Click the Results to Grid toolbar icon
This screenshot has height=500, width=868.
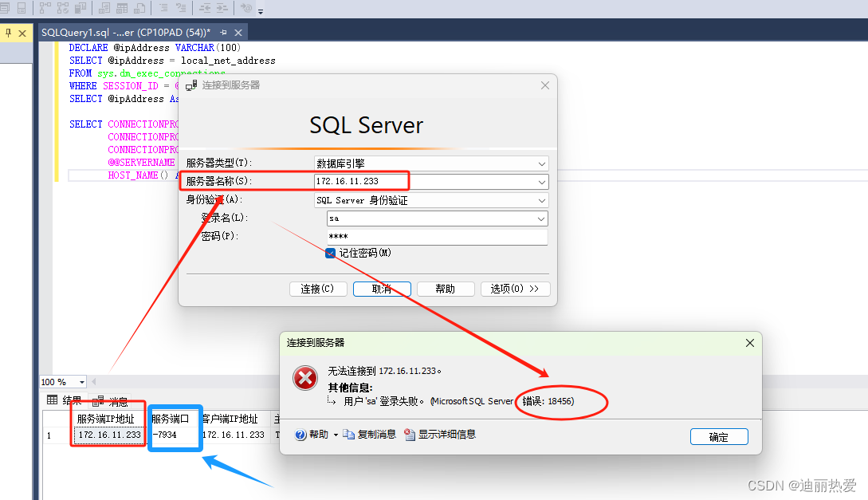click(x=122, y=8)
